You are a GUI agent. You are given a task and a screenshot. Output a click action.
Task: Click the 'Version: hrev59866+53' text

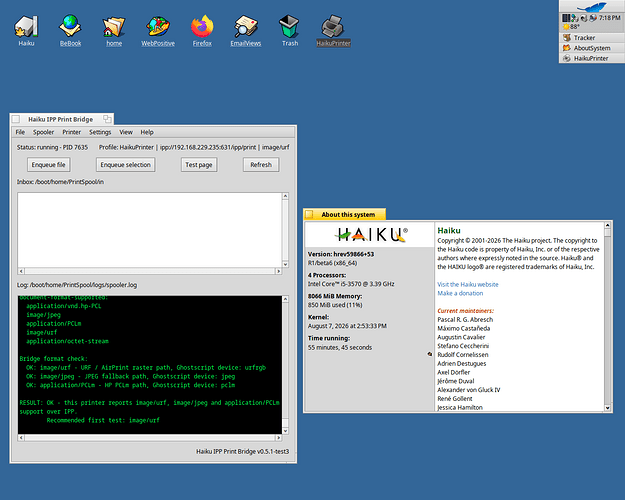341,254
